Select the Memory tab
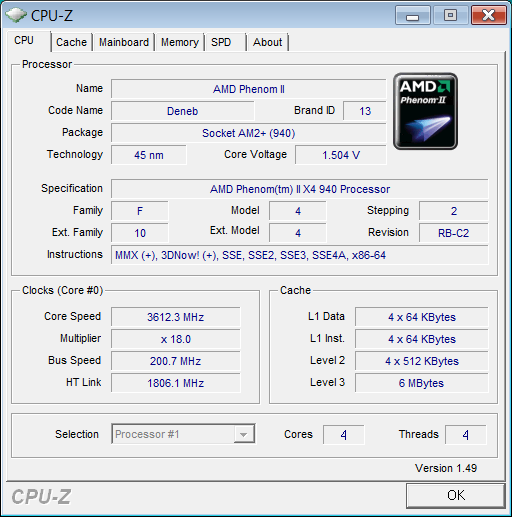This screenshot has height=517, width=512. [x=180, y=42]
